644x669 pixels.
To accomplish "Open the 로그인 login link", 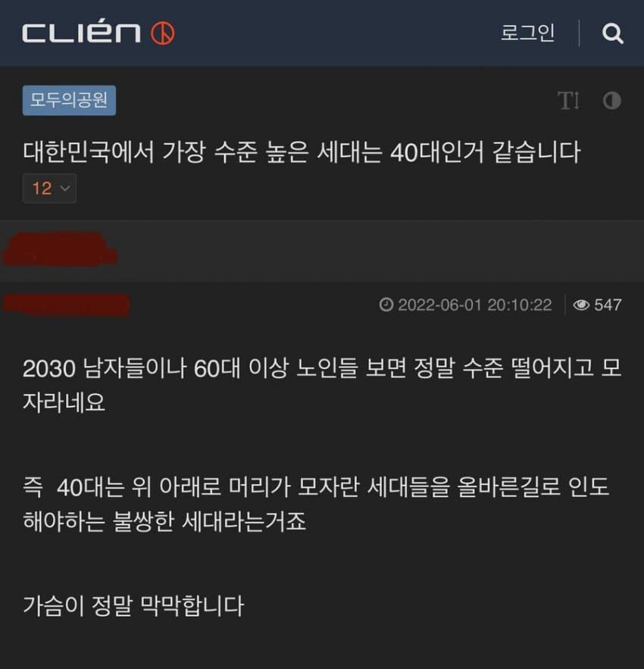I will pyautogui.click(x=527, y=33).
